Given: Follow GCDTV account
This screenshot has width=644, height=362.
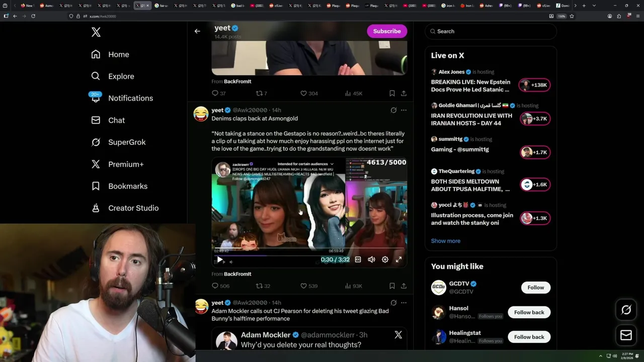Looking at the screenshot, I should click(535, 288).
